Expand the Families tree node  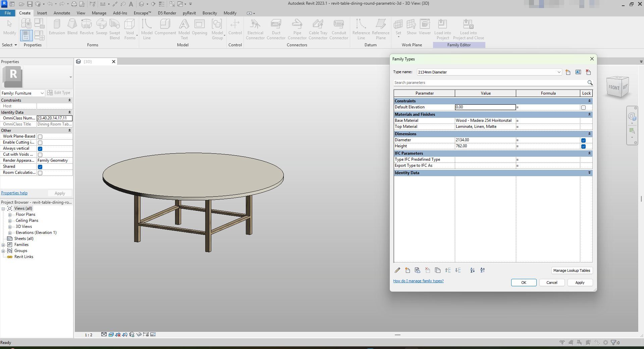coord(3,245)
